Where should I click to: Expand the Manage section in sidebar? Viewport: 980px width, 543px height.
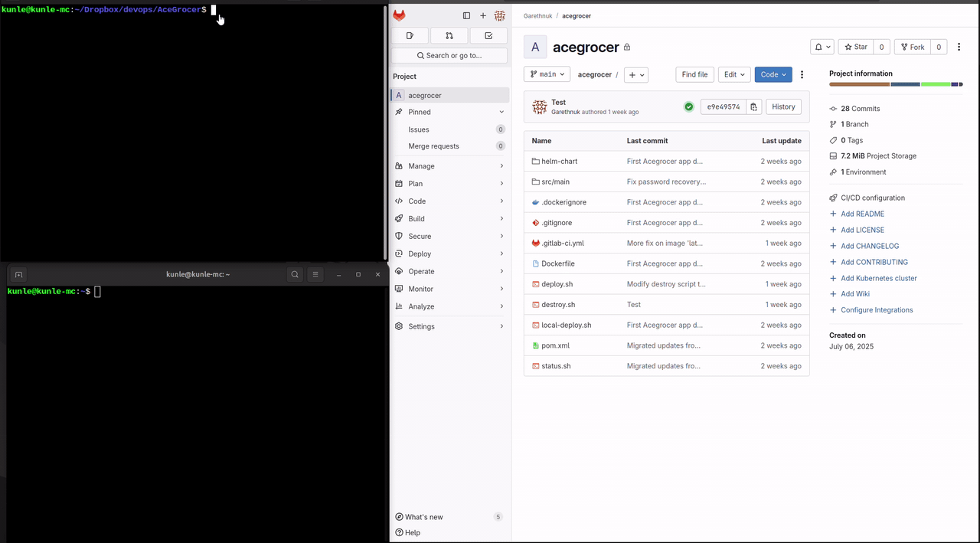[449, 166]
